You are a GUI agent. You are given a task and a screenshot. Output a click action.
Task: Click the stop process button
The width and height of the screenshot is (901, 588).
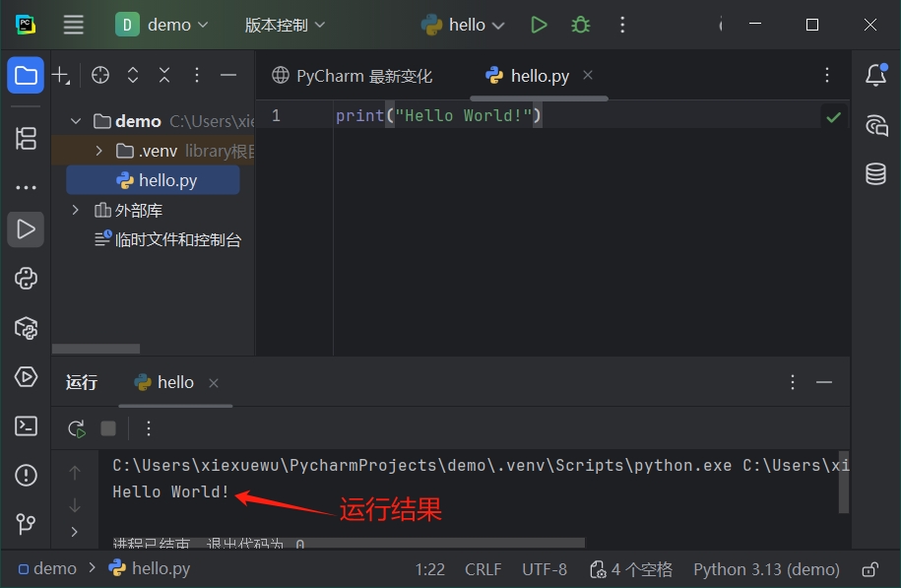click(108, 428)
